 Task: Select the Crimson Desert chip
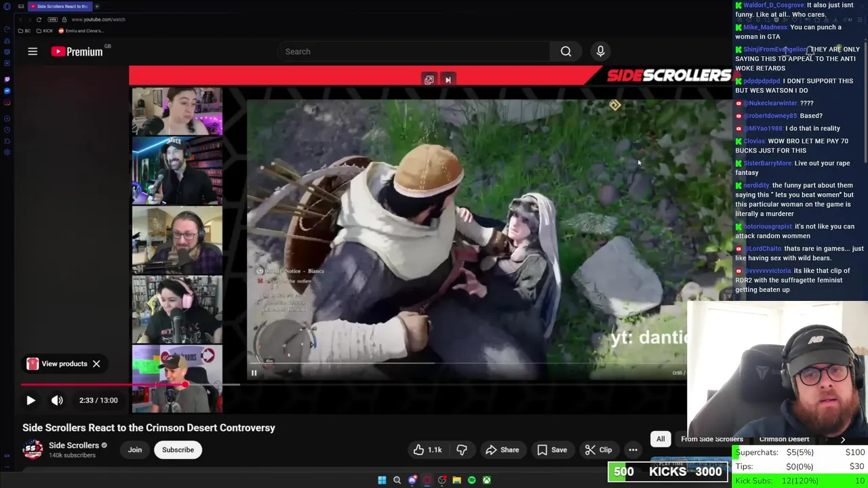[784, 439]
